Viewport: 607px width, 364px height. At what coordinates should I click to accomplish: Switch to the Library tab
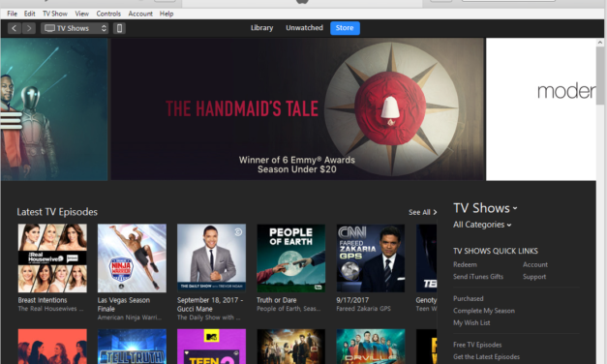point(261,28)
